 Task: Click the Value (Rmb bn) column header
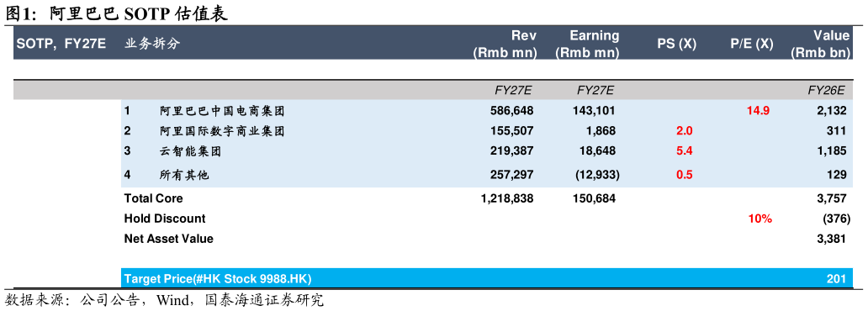coord(820,44)
